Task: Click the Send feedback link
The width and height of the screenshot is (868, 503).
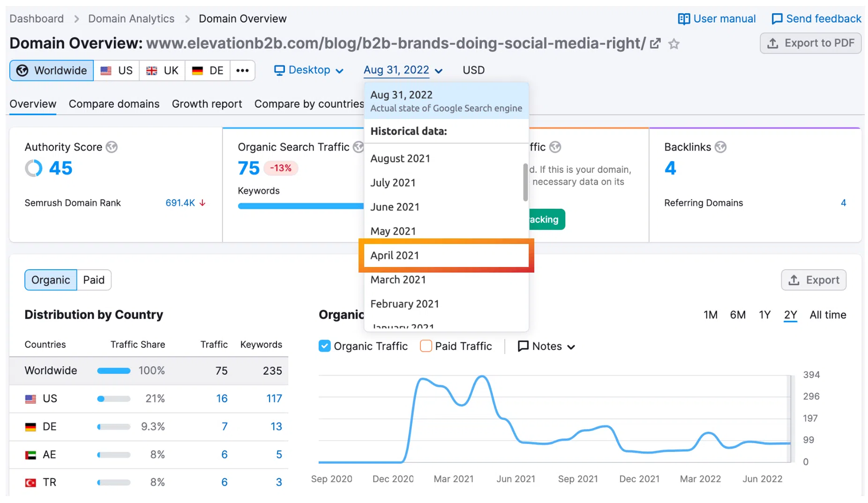Action: pyautogui.click(x=816, y=19)
